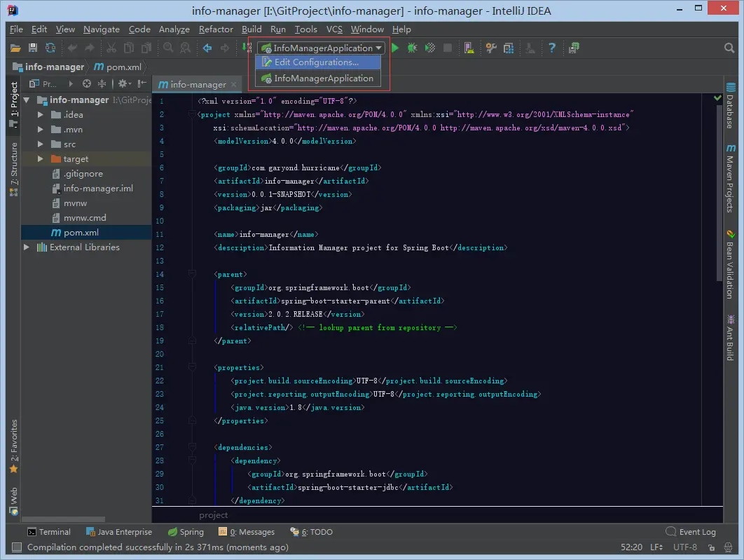
Task: Click the Replace toolbar icon
Action: pos(186,48)
